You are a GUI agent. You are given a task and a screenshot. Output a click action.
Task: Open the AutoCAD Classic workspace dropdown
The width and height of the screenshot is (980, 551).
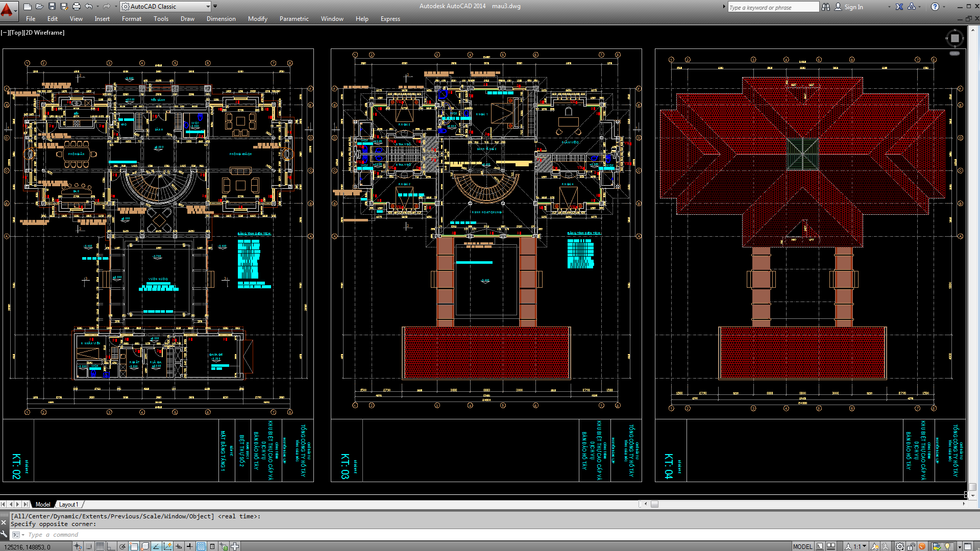click(207, 6)
